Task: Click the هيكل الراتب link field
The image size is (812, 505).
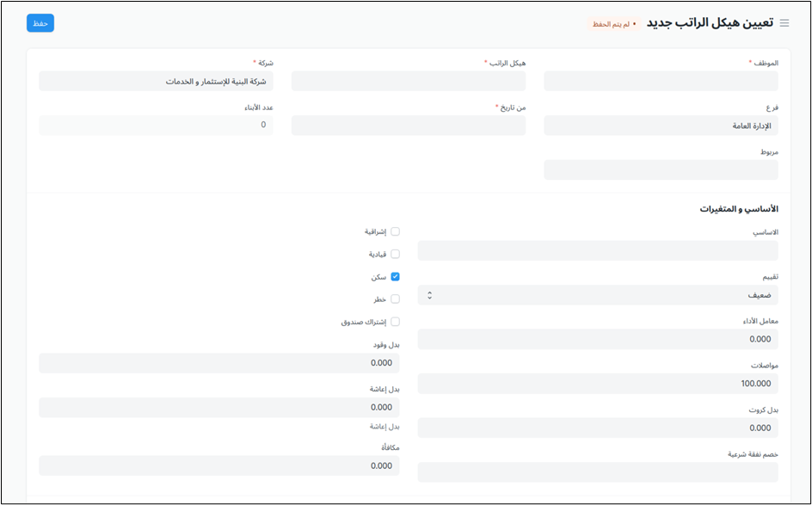Action: coord(409,81)
